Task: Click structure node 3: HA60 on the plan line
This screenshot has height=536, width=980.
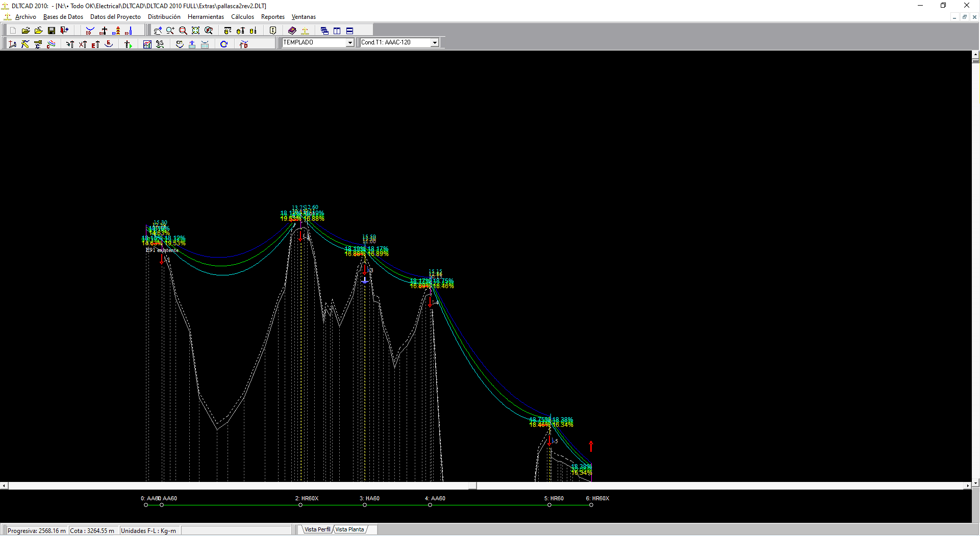Action: pyautogui.click(x=365, y=505)
